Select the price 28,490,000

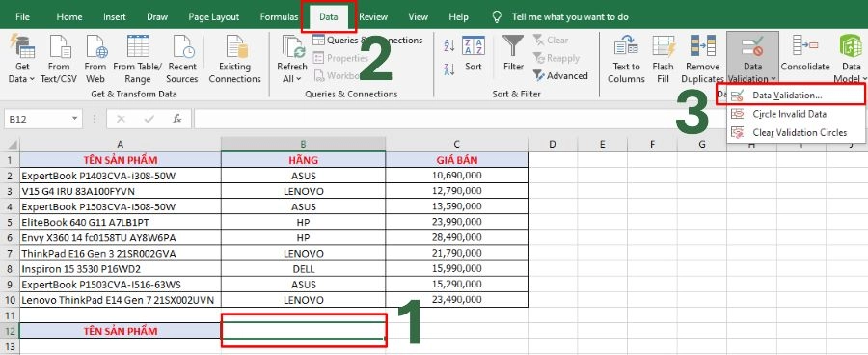(x=457, y=237)
